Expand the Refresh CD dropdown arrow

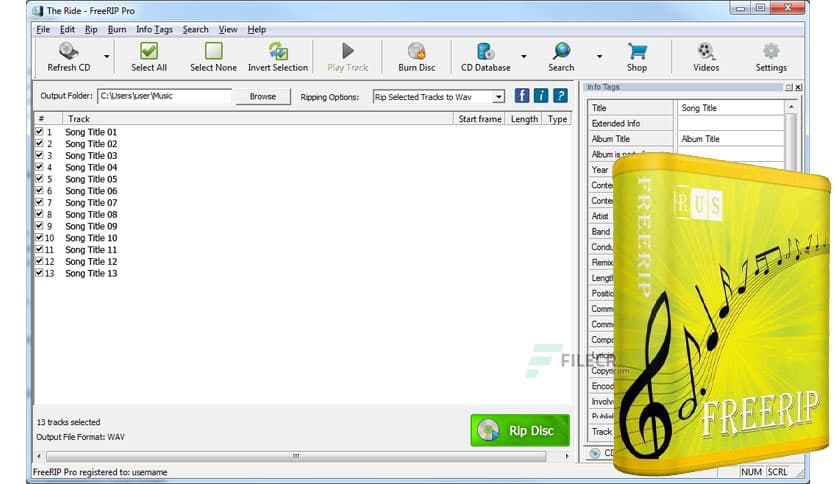(x=107, y=56)
